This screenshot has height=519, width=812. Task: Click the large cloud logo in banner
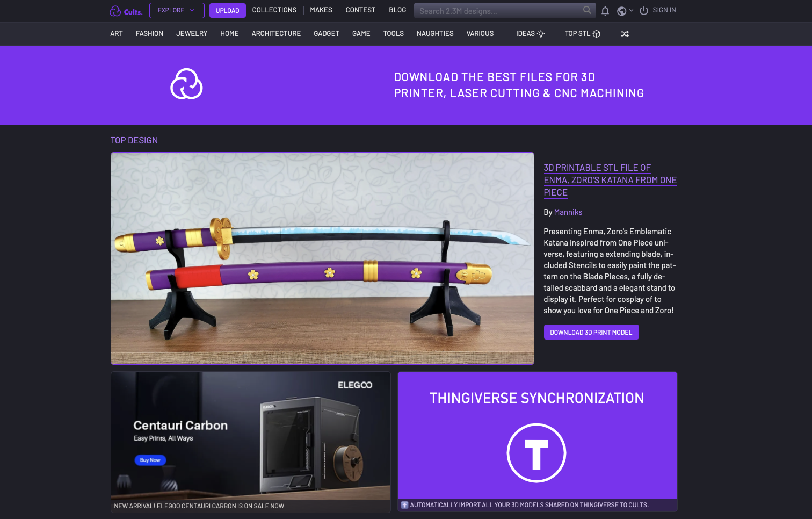click(186, 84)
